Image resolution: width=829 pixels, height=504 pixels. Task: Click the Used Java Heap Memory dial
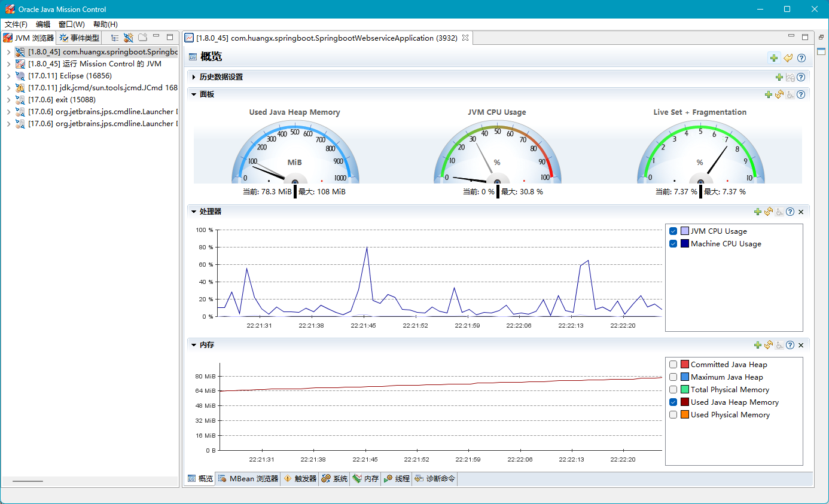pyautogui.click(x=294, y=152)
